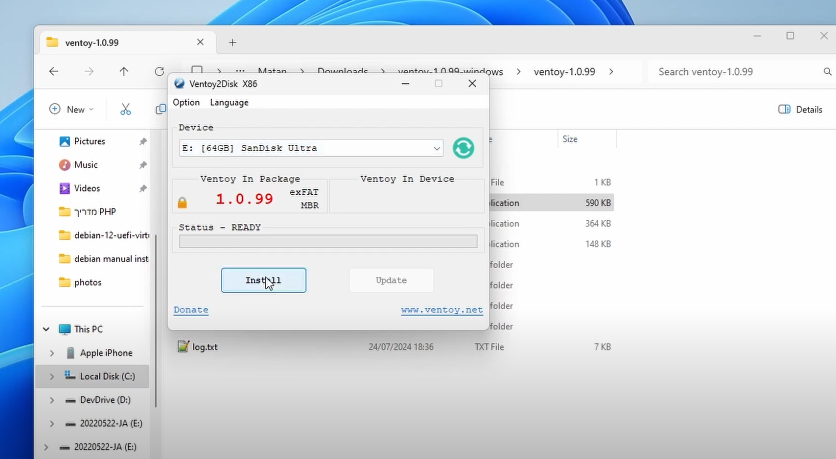Open the www.ventoy.net link
Viewport: 836px width, 459px height.
click(x=442, y=310)
